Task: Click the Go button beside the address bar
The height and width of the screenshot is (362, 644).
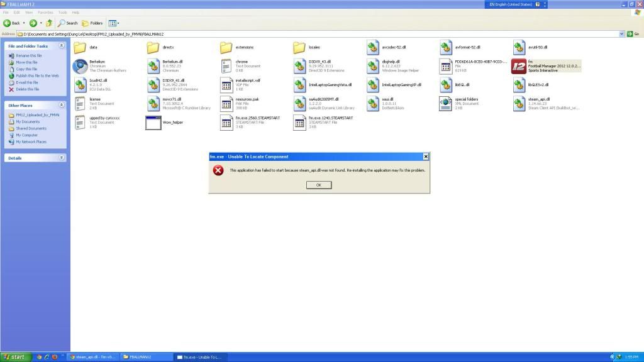Action: point(633,34)
